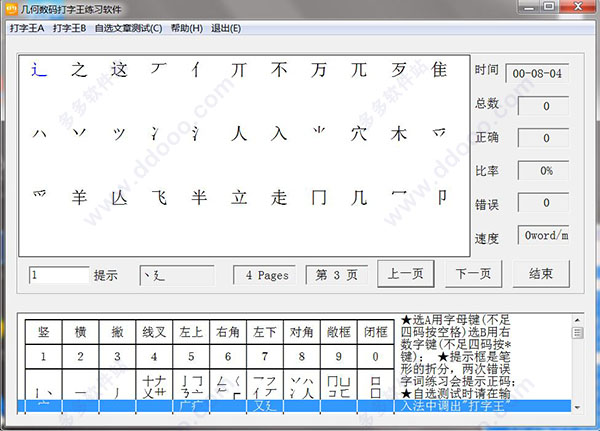The width and height of the screenshot is (600, 431).
Task: Click the 上一页 button
Action: [406, 274]
